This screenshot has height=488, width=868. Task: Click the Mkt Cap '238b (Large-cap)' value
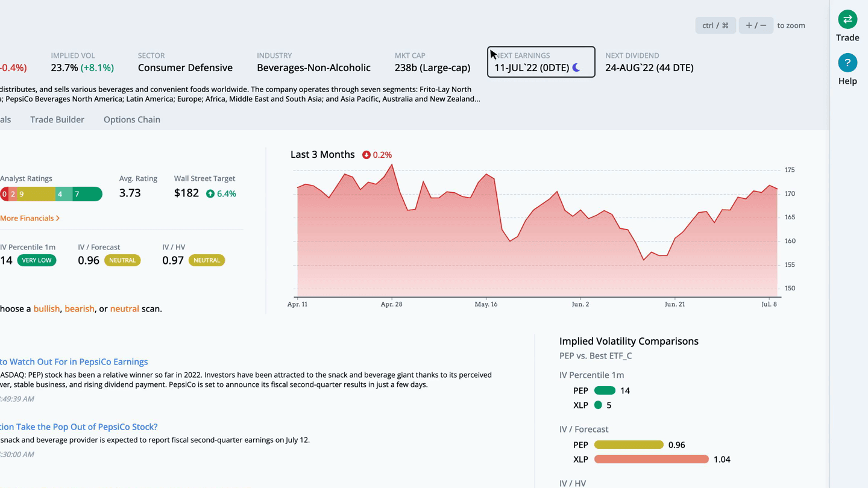432,67
